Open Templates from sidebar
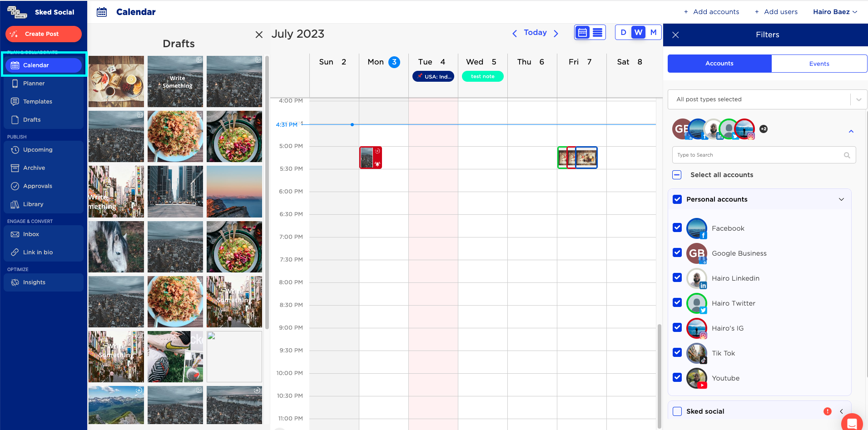 (x=44, y=102)
